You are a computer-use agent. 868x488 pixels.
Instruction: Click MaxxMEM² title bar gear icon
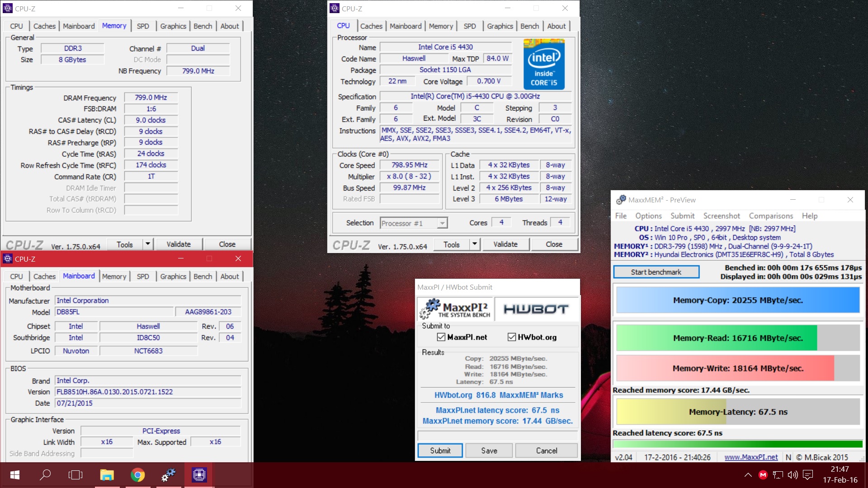point(621,200)
